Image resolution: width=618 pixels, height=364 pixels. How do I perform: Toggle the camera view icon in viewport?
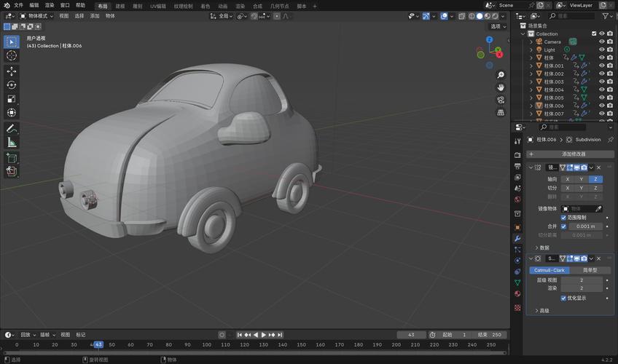click(x=501, y=100)
